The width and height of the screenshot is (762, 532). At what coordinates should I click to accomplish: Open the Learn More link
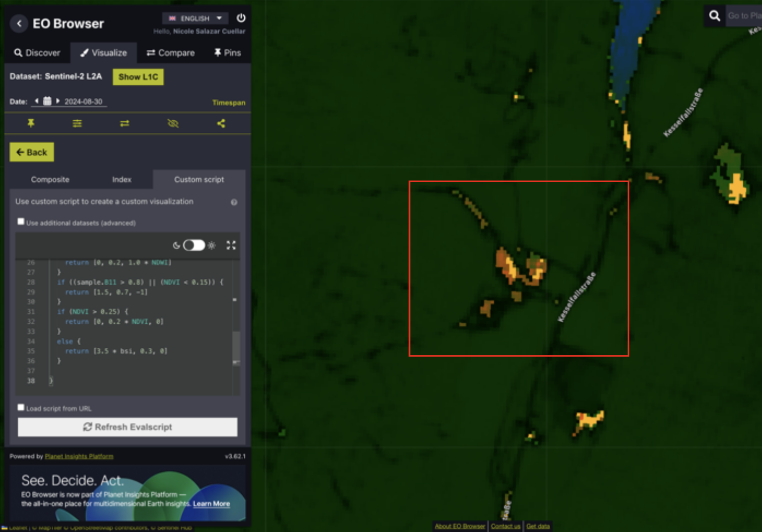pyautogui.click(x=211, y=503)
